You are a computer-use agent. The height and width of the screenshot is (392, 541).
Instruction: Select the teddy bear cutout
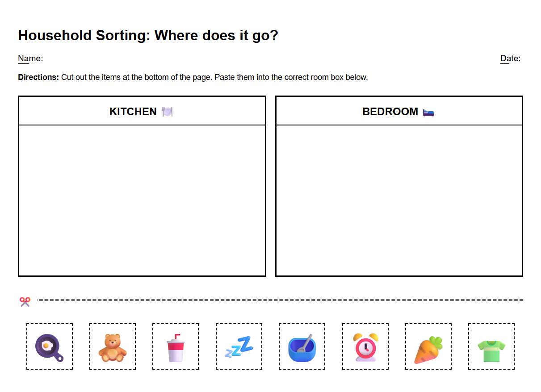[x=113, y=347]
